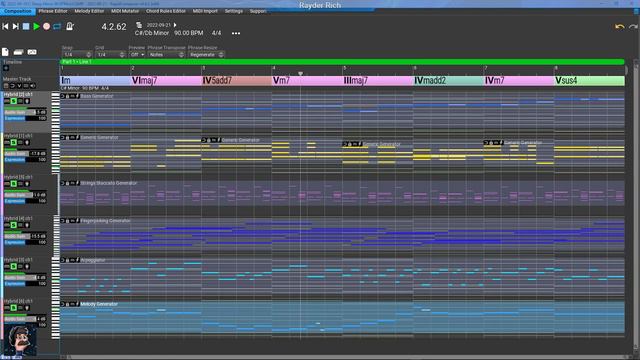Open the Grid value dropdown
This screenshot has height=360, width=640.
110,54
